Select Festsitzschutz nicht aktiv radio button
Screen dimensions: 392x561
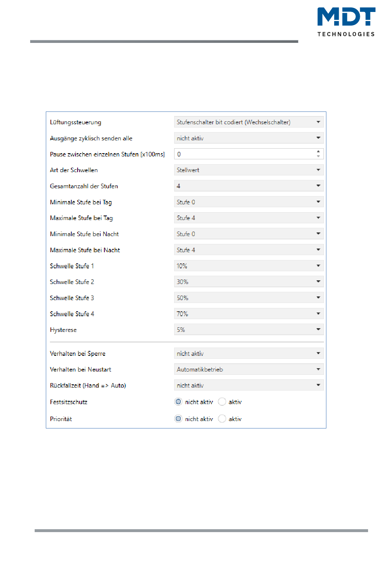pos(178,402)
